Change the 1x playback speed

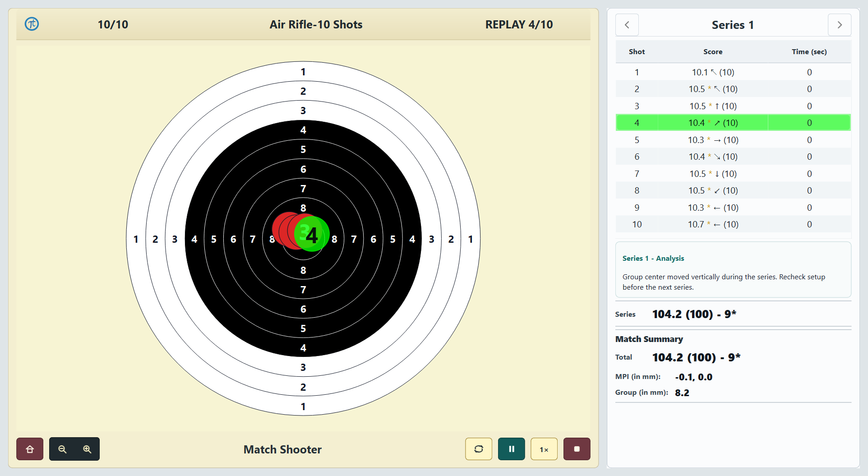tap(544, 449)
